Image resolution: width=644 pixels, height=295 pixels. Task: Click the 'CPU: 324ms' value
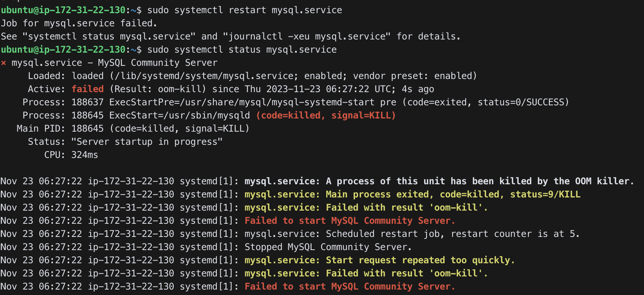pos(71,155)
